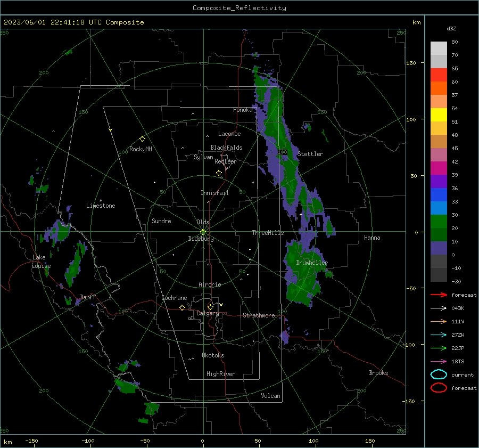Click the Cochrane town label
This screenshot has width=479, height=448.
[174, 298]
